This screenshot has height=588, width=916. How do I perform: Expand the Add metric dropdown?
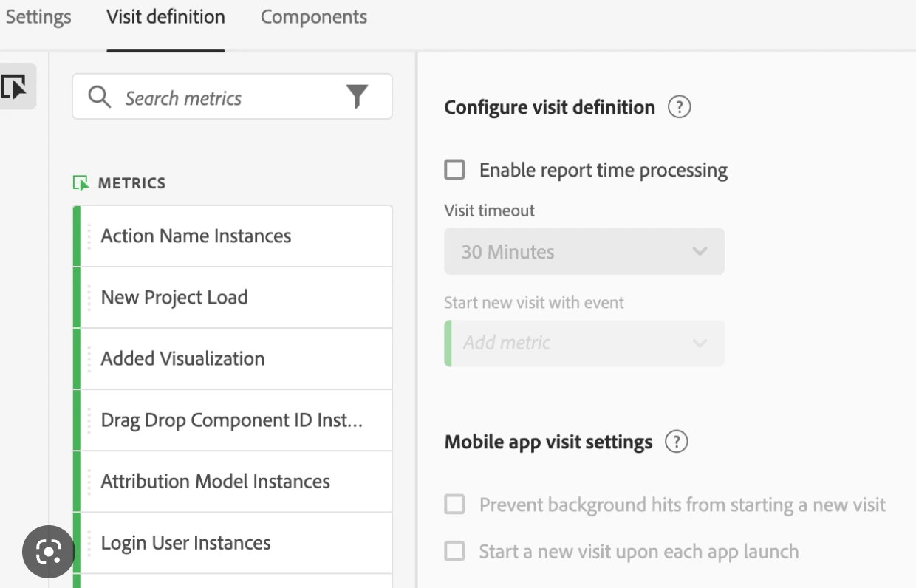(584, 343)
